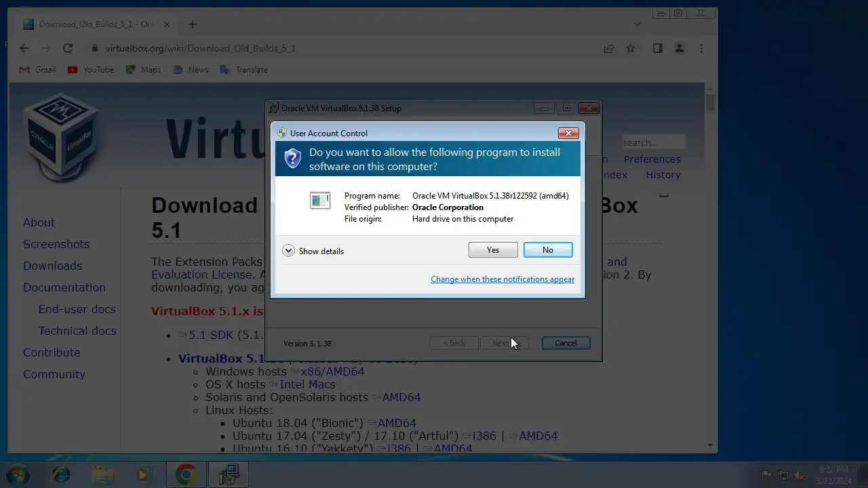Click Cancel in the VirtualBox Setup window
Image resolution: width=868 pixels, height=488 pixels.
click(566, 343)
